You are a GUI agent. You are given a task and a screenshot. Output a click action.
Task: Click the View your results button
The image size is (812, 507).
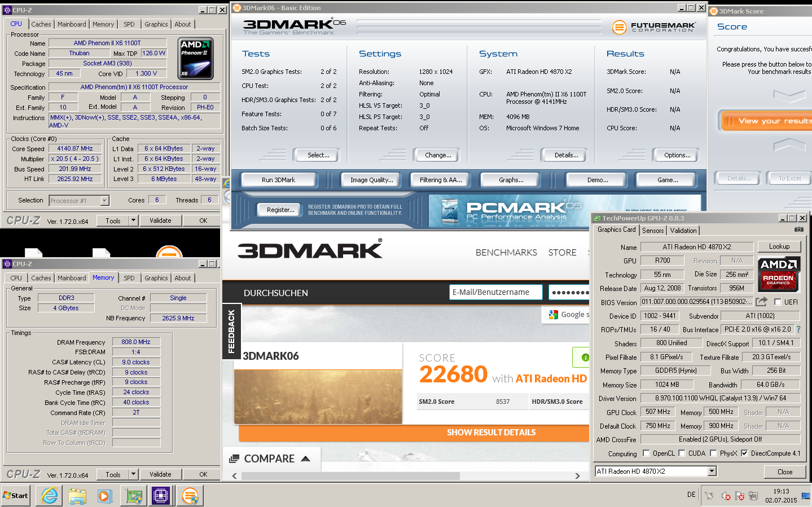[x=766, y=121]
